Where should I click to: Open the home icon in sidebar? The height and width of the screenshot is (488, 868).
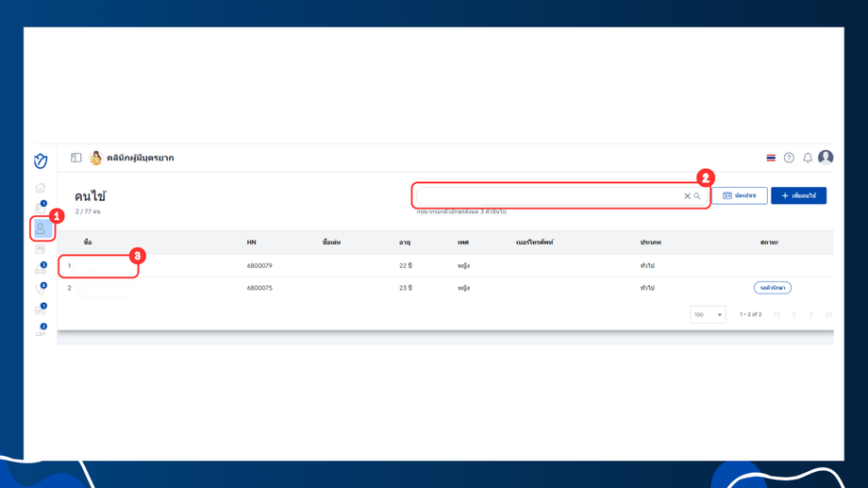pos(41,188)
